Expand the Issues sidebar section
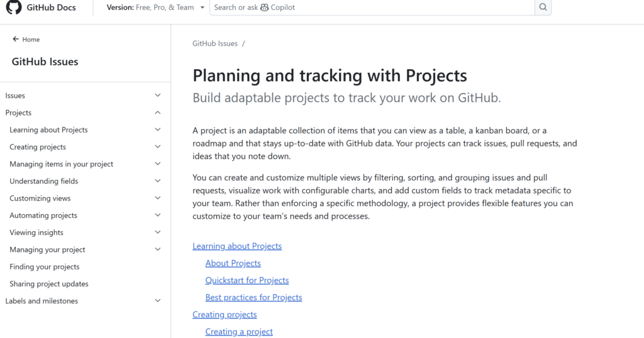 [158, 95]
